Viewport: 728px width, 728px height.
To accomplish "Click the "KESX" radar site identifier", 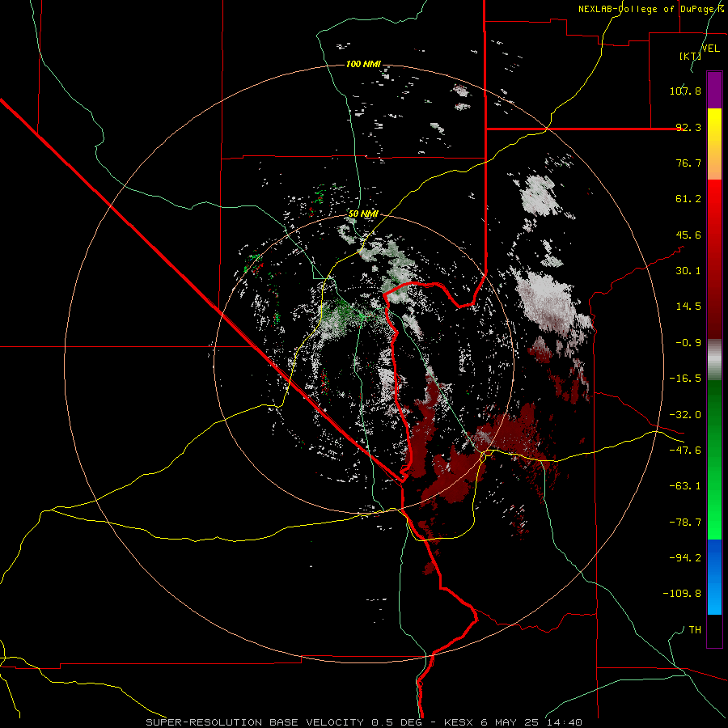I will coord(459,722).
